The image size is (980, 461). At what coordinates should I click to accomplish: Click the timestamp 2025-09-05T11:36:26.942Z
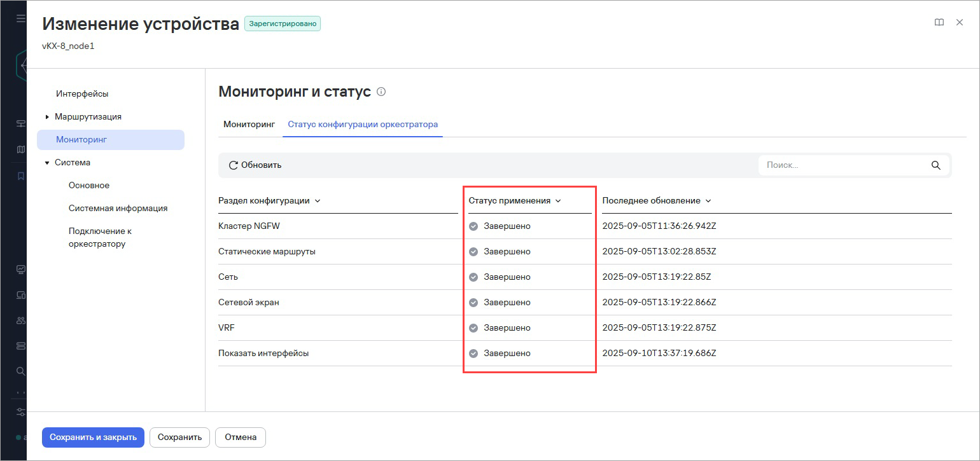[x=659, y=226]
